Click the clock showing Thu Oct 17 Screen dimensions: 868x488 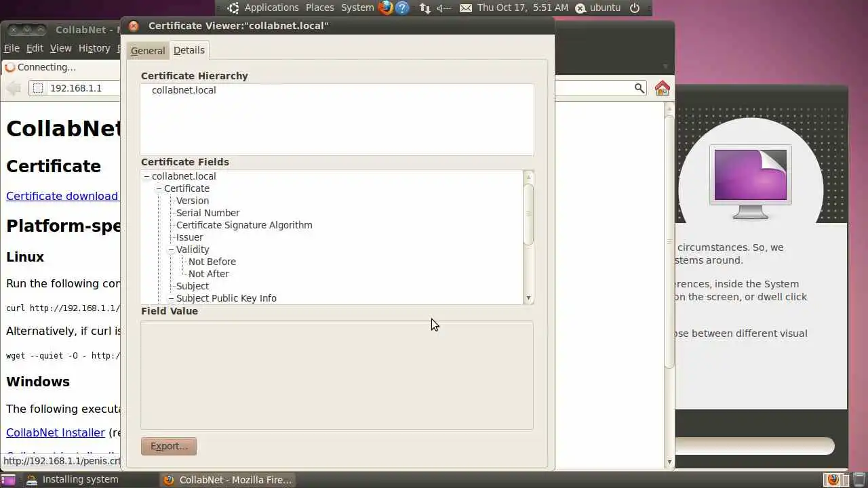pos(523,7)
